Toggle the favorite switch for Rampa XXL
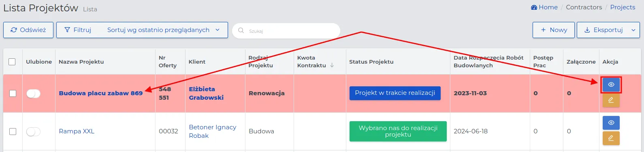The image size is (644, 152). pos(33,132)
